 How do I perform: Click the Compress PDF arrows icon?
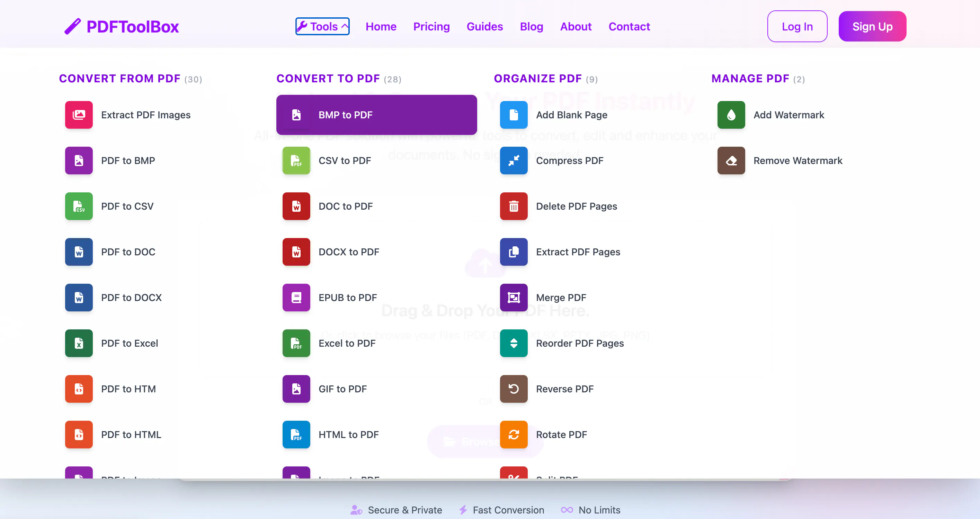514,161
